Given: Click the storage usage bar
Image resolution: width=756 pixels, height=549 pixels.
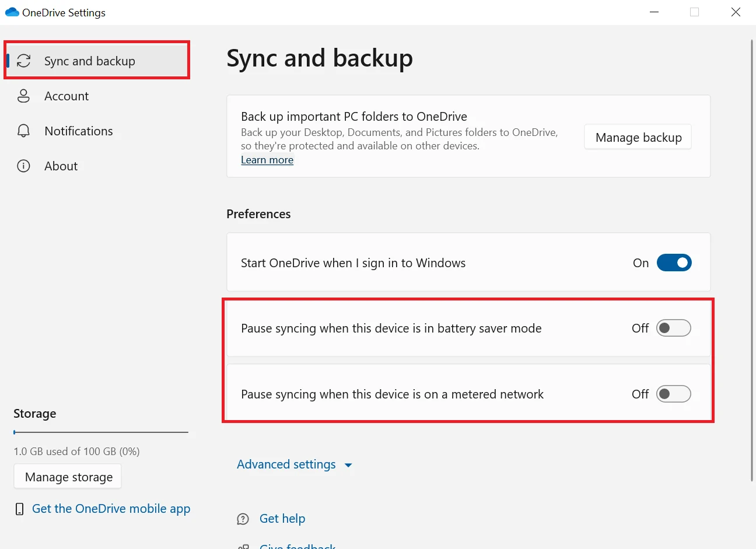Looking at the screenshot, I should pos(101,432).
